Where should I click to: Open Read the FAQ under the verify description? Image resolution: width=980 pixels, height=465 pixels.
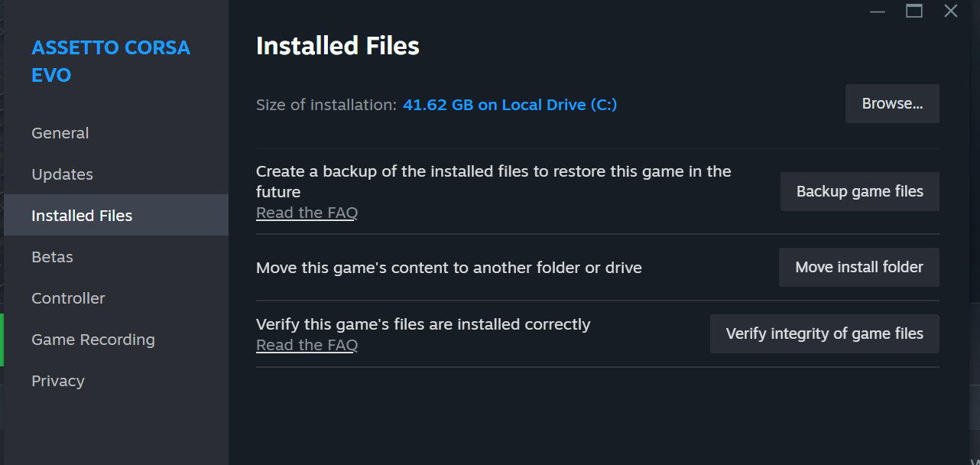tap(307, 346)
